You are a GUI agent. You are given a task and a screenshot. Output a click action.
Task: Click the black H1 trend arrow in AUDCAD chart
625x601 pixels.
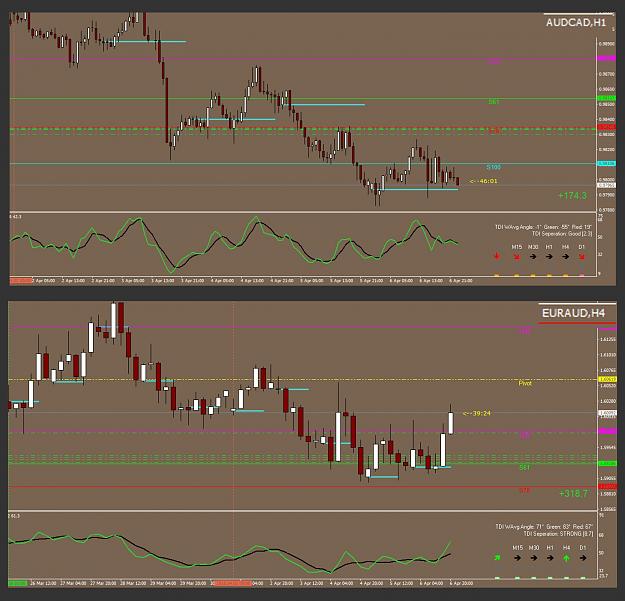(549, 257)
